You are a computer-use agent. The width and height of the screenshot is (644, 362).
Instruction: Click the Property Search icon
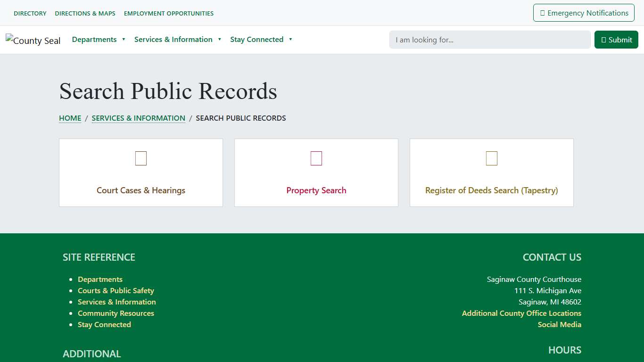click(x=316, y=158)
